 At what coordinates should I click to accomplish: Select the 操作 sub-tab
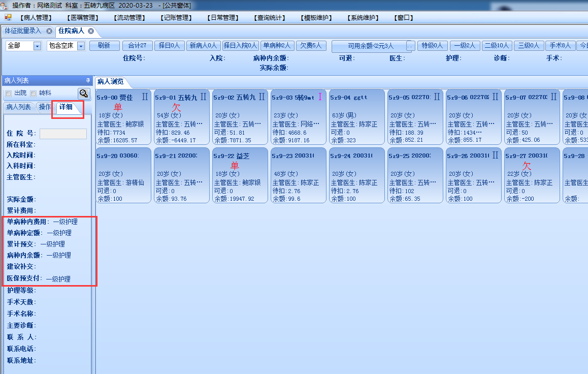(x=45, y=107)
